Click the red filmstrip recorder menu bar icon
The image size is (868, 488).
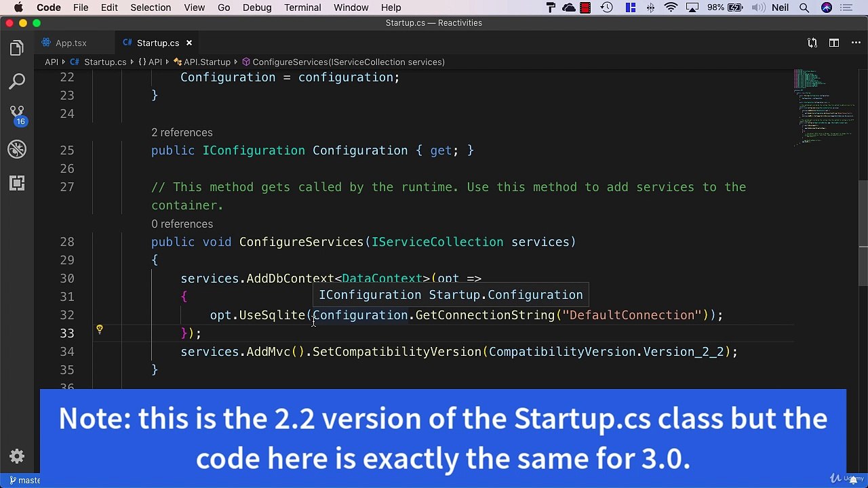click(x=585, y=7)
